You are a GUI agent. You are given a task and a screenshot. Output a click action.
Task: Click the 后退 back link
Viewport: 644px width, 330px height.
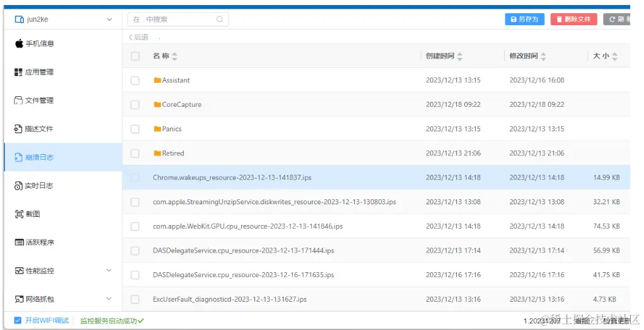tap(139, 37)
